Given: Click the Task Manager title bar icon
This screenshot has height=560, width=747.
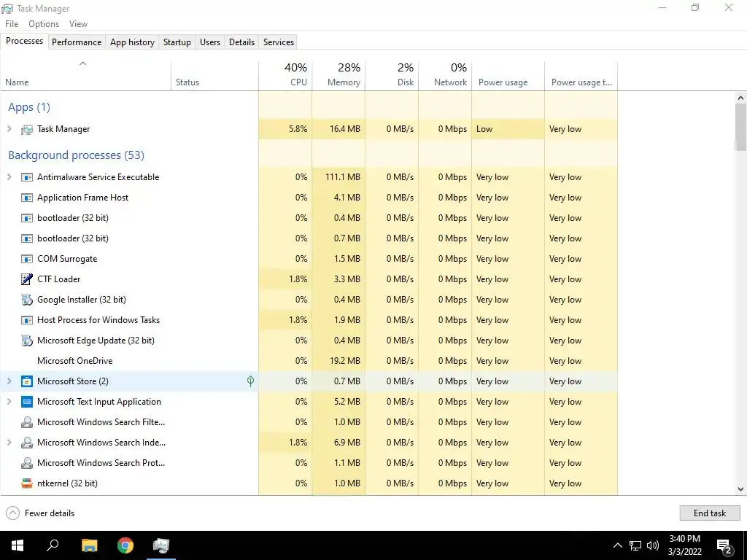Looking at the screenshot, I should (x=7, y=9).
